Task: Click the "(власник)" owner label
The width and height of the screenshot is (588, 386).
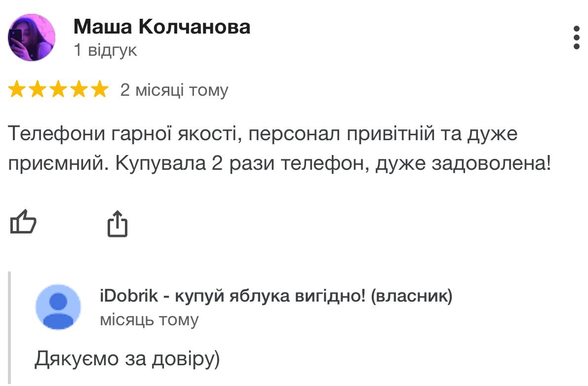Action: (412, 296)
